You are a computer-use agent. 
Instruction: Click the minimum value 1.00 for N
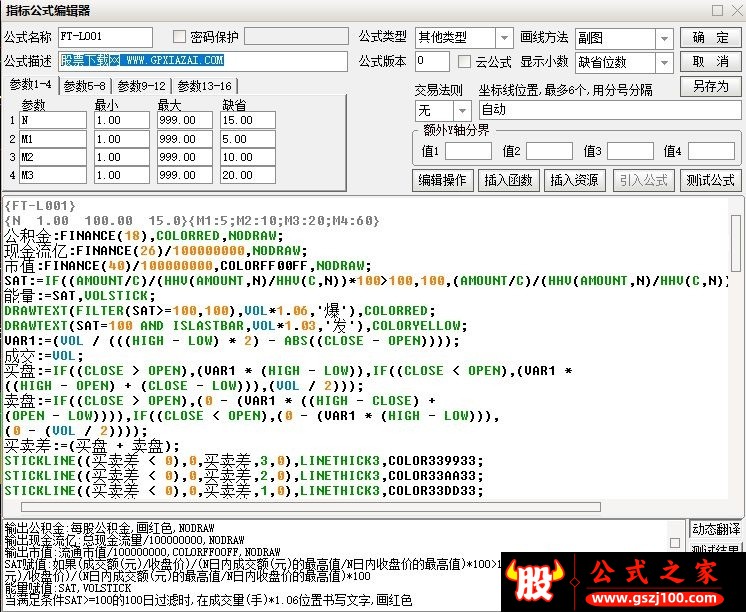122,120
